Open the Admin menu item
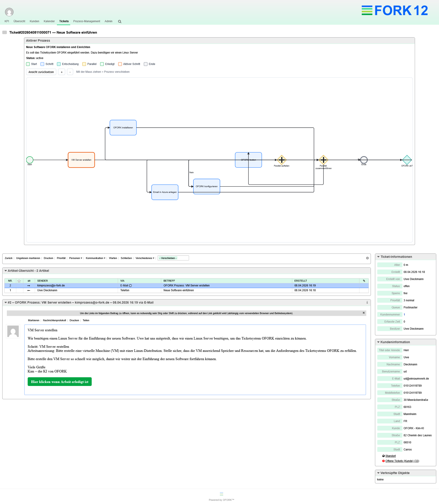This screenshot has height=504, width=439. click(108, 21)
